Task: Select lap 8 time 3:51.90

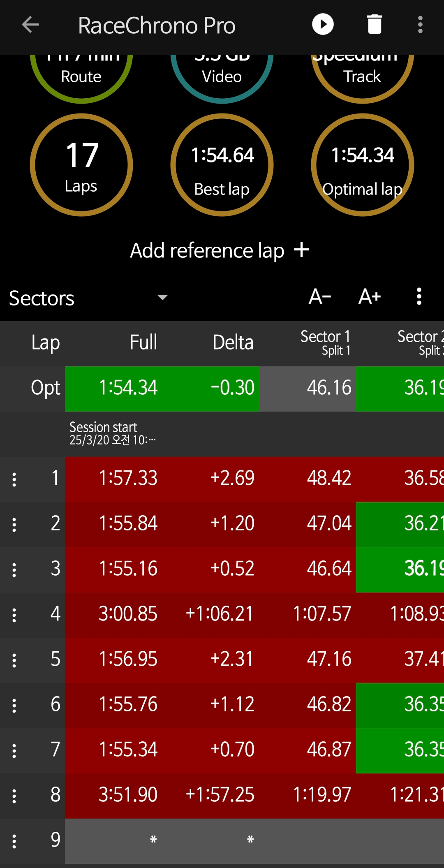Action: [x=113, y=796]
